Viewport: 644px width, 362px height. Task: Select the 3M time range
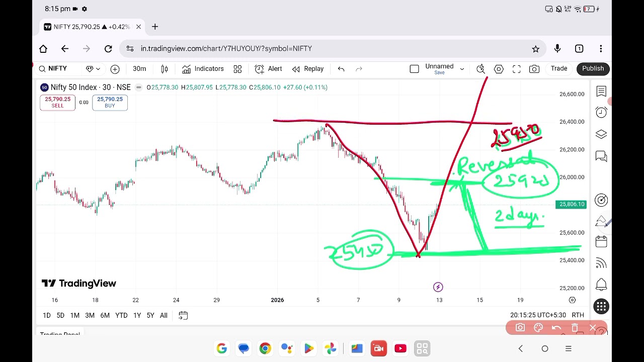pyautogui.click(x=90, y=315)
